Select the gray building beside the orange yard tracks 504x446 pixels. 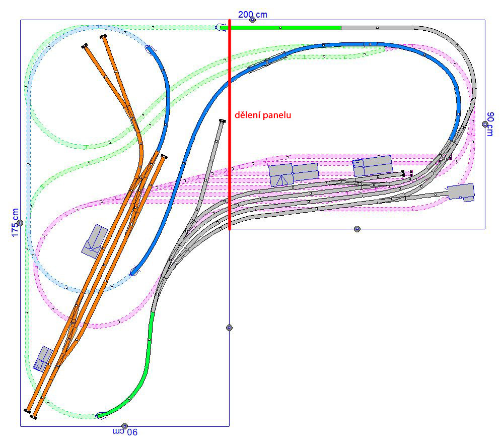tap(95, 241)
